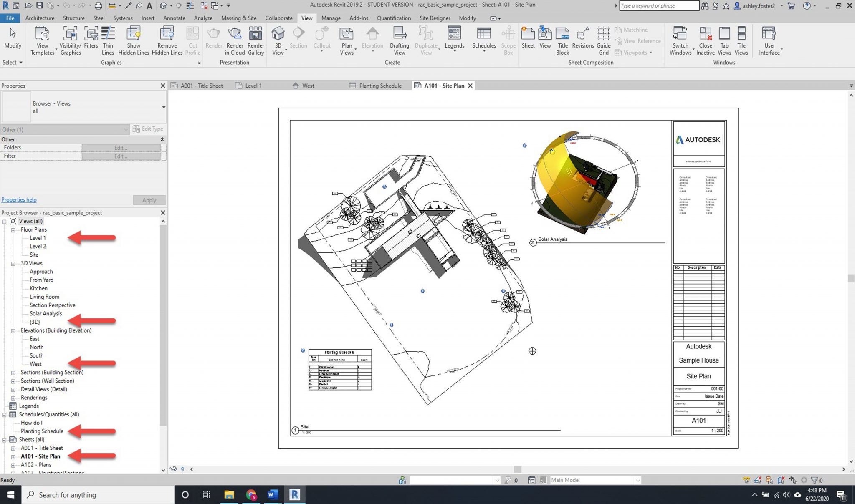
Task: Click Close Inactive windows
Action: pos(705,40)
